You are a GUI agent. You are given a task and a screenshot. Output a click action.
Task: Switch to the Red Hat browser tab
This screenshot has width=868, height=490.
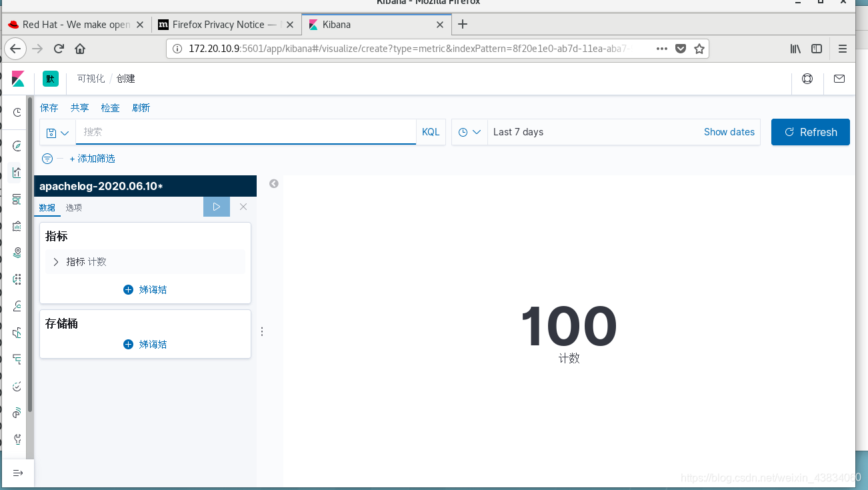75,25
